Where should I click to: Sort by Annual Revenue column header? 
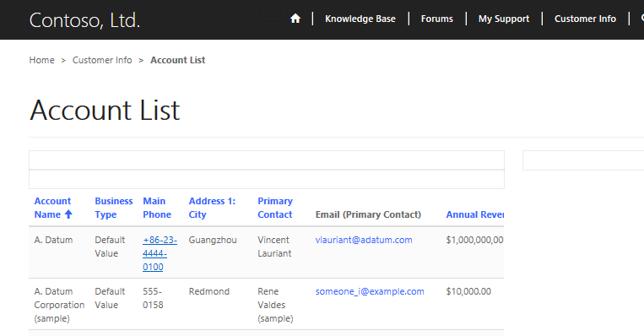[x=475, y=214]
